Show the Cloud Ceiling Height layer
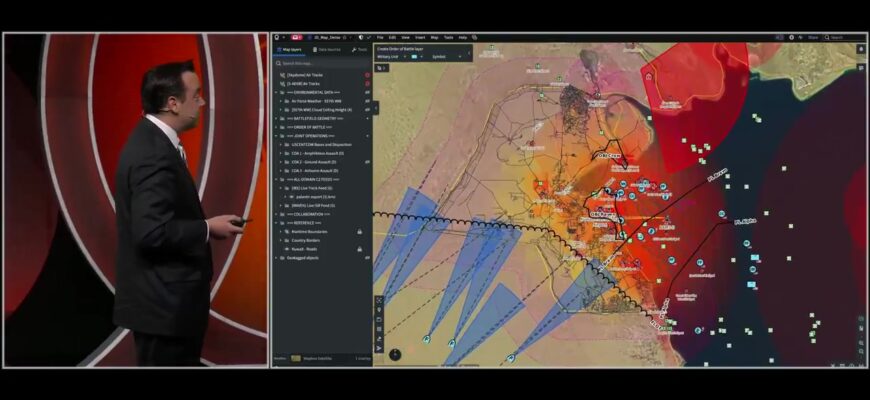This screenshot has height=400, width=870. coord(367,110)
